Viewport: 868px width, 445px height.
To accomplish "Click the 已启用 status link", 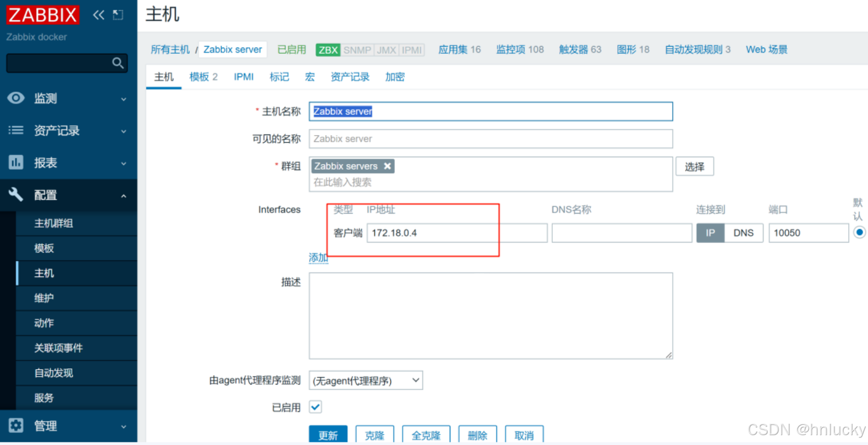I will point(292,50).
